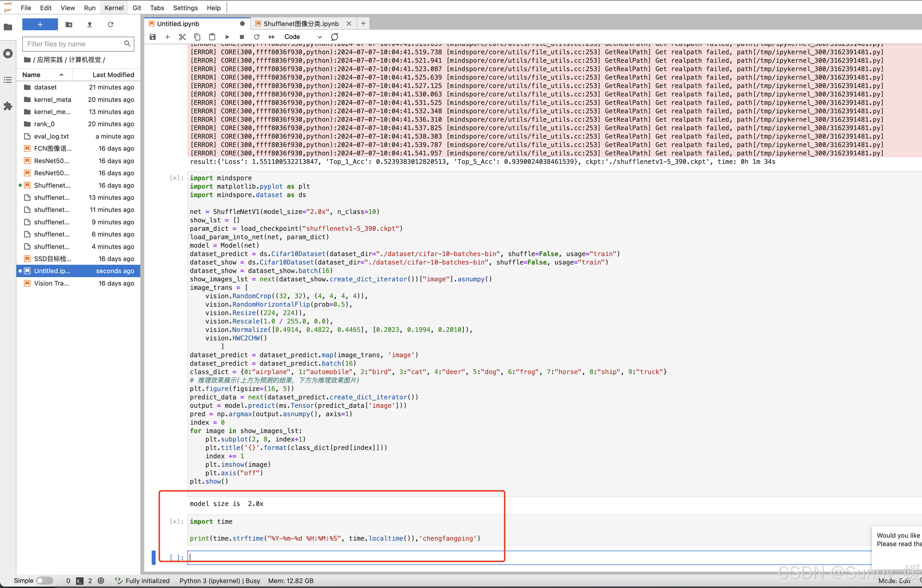Select eval_log.txt file
922x588 pixels.
(79, 136)
